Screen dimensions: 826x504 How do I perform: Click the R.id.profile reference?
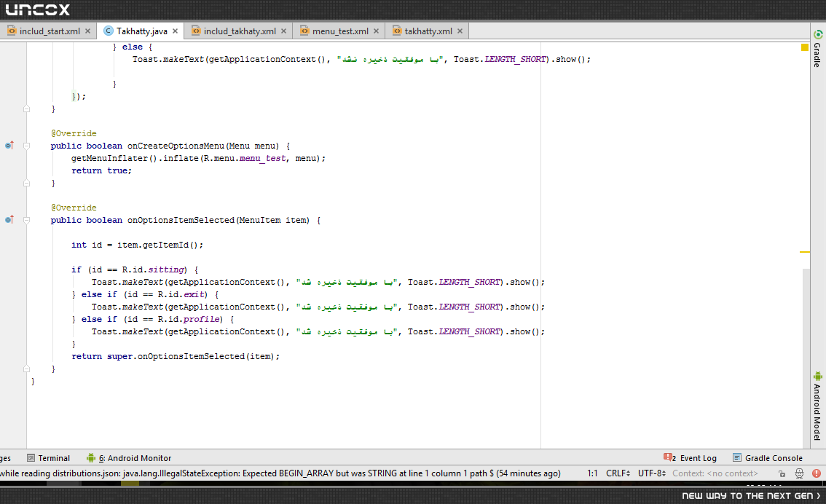[189, 319]
